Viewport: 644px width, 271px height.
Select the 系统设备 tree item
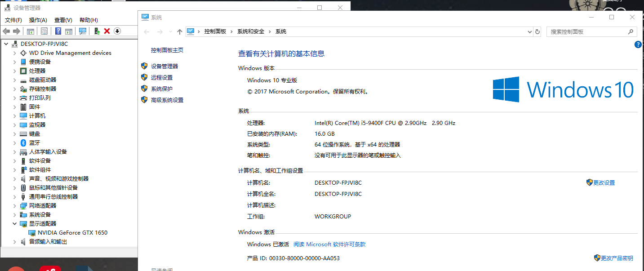[x=40, y=214]
